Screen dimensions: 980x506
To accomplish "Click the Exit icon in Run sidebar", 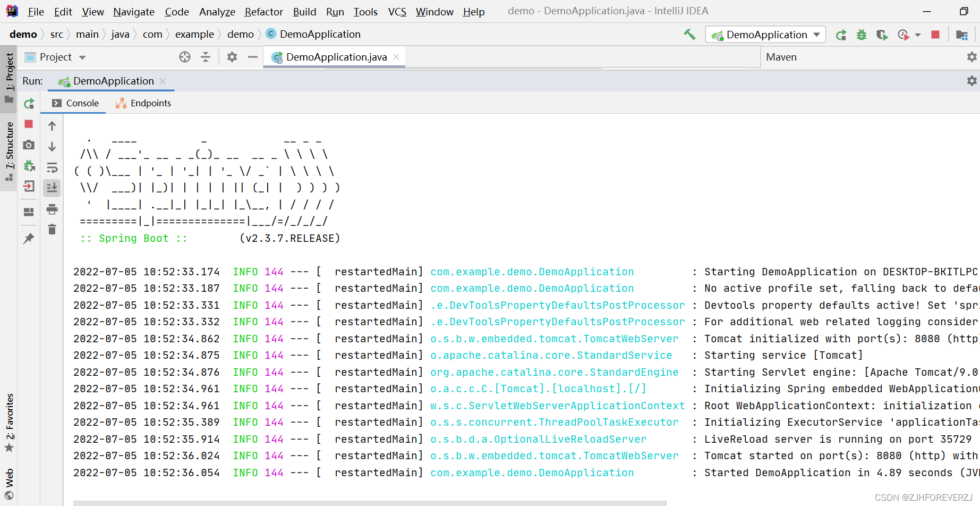I will 29,186.
